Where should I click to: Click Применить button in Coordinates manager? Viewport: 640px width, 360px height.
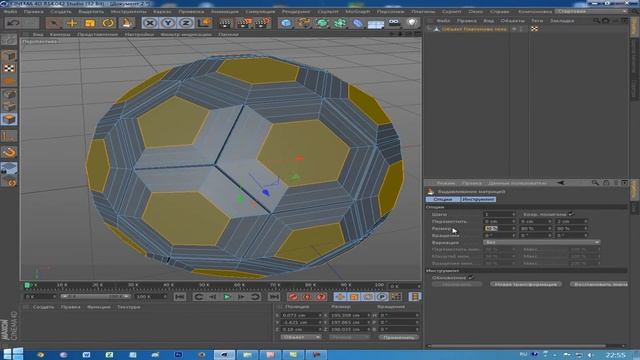point(398,337)
